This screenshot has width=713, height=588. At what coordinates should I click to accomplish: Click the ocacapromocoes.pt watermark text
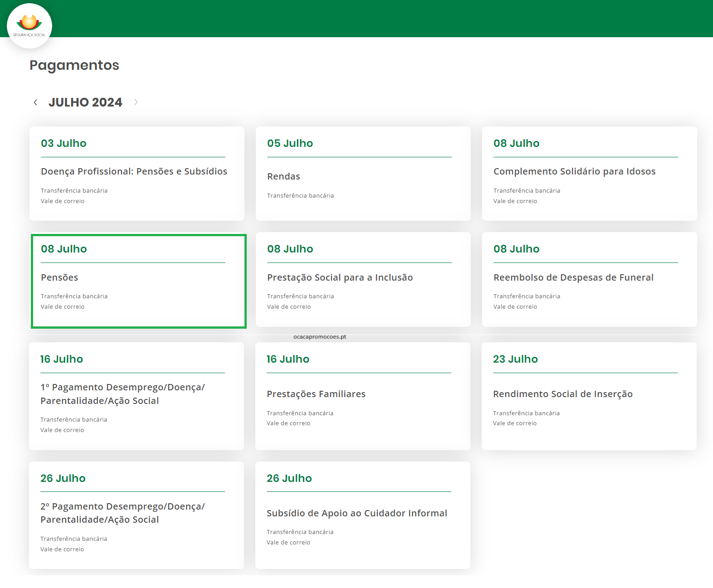pos(320,337)
